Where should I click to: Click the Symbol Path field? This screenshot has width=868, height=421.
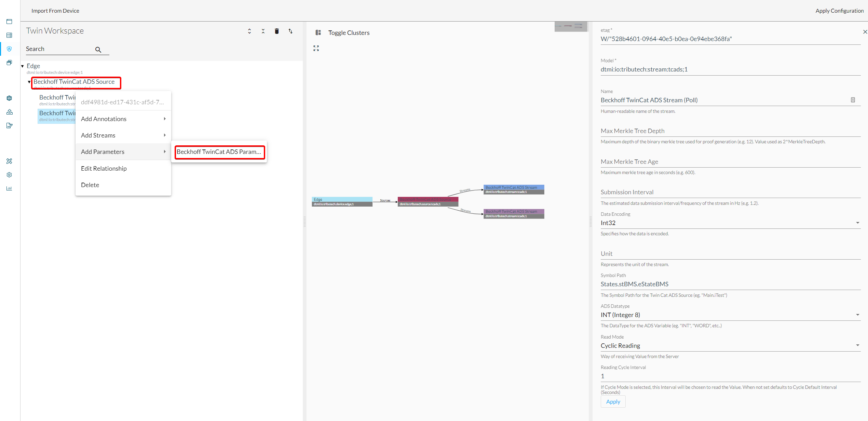[730, 284]
